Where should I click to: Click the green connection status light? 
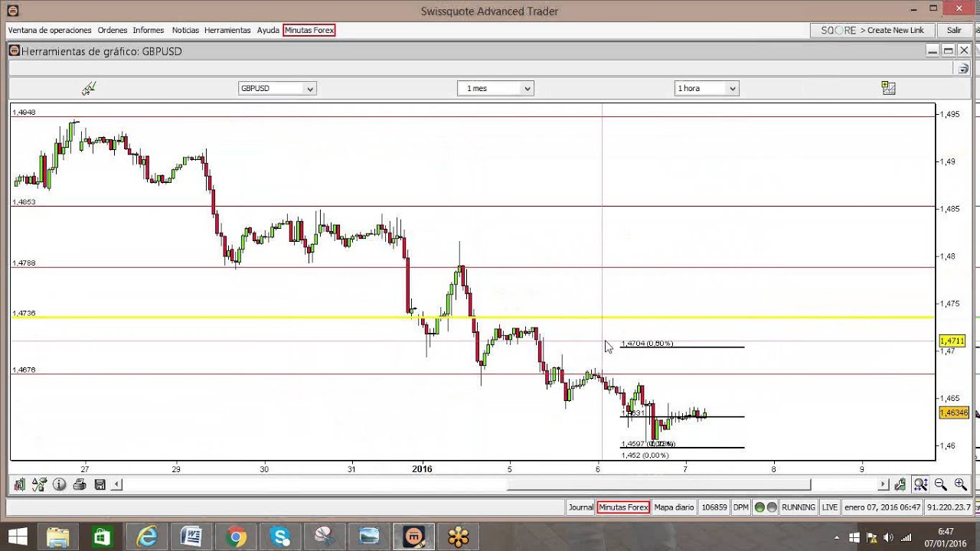pyautogui.click(x=759, y=507)
